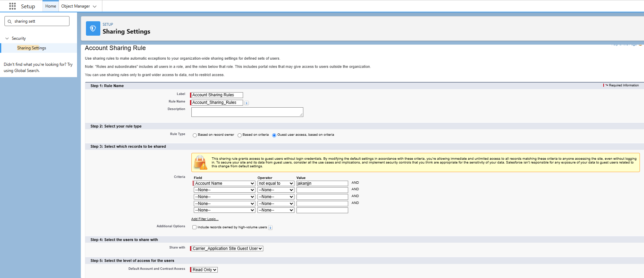Select Sharing Settings in the sidebar
The height and width of the screenshot is (278, 644).
(x=31, y=48)
